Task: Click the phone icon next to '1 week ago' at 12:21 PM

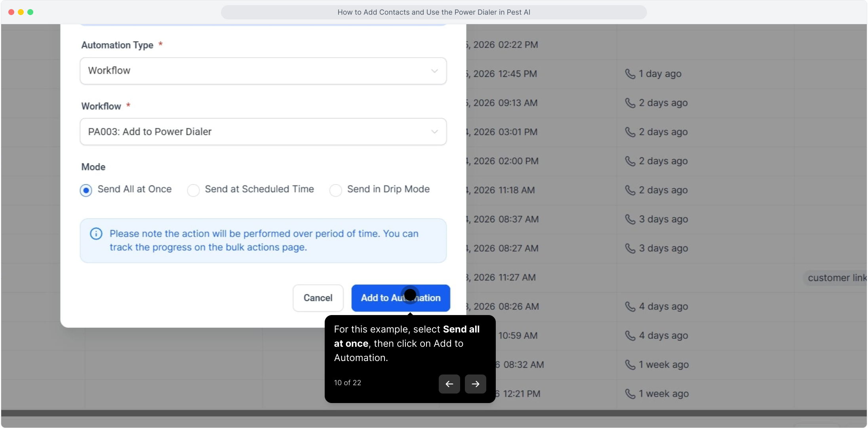Action: pyautogui.click(x=630, y=394)
